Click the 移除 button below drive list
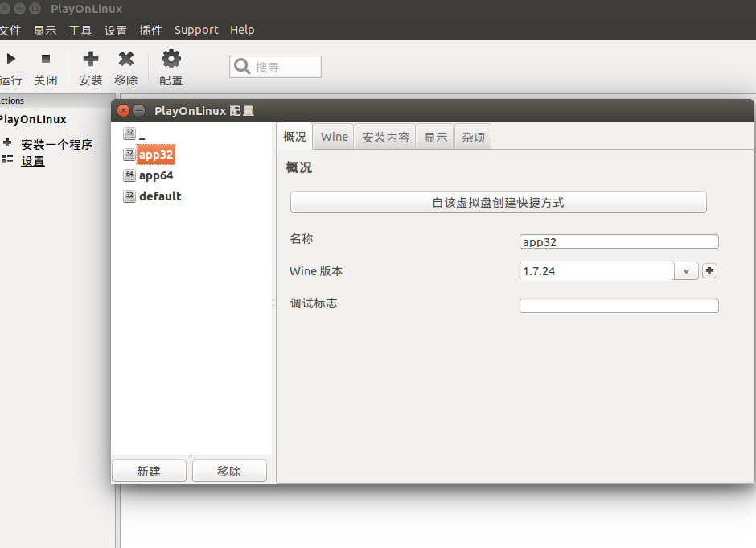The width and height of the screenshot is (756, 548). 229,471
